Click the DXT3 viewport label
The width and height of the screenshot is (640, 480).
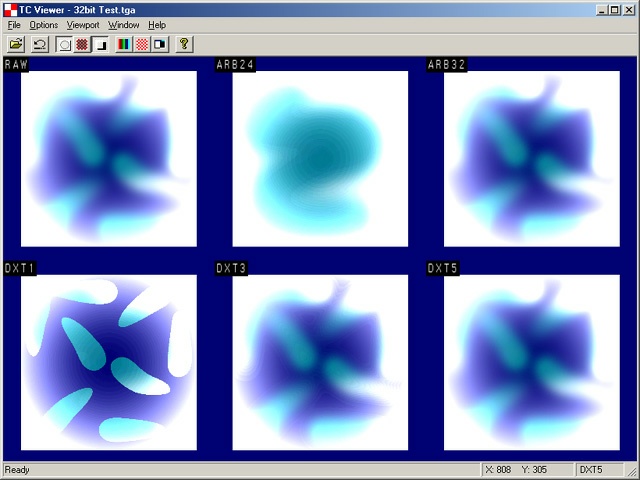point(231,268)
